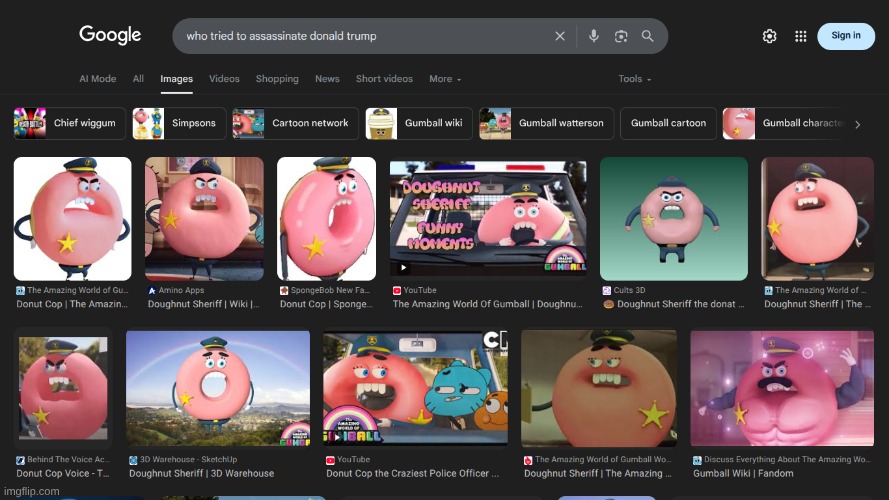Select the Gumball wiki filter chip

[x=419, y=123]
